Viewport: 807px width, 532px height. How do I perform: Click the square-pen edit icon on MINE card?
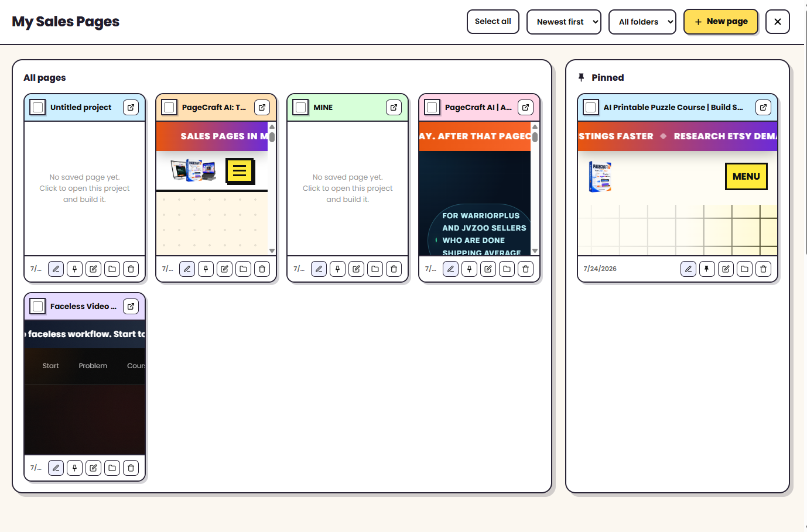tap(356, 269)
